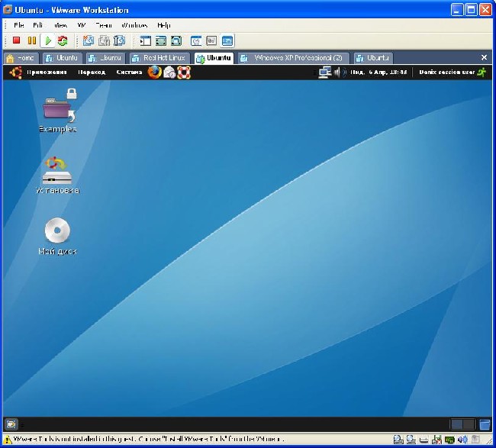Open the network connection applet in the panel
Screen dimensions: 496x448
pos(325,73)
